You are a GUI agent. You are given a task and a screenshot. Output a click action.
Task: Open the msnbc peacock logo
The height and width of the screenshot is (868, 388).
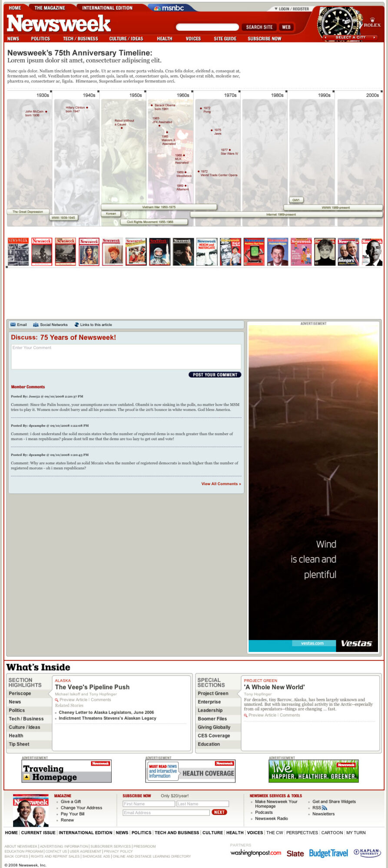point(157,8)
